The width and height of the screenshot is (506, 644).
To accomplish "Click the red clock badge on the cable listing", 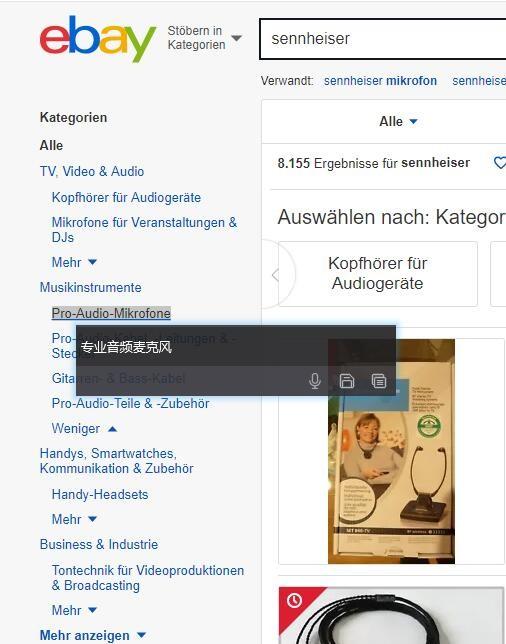I will [294, 601].
